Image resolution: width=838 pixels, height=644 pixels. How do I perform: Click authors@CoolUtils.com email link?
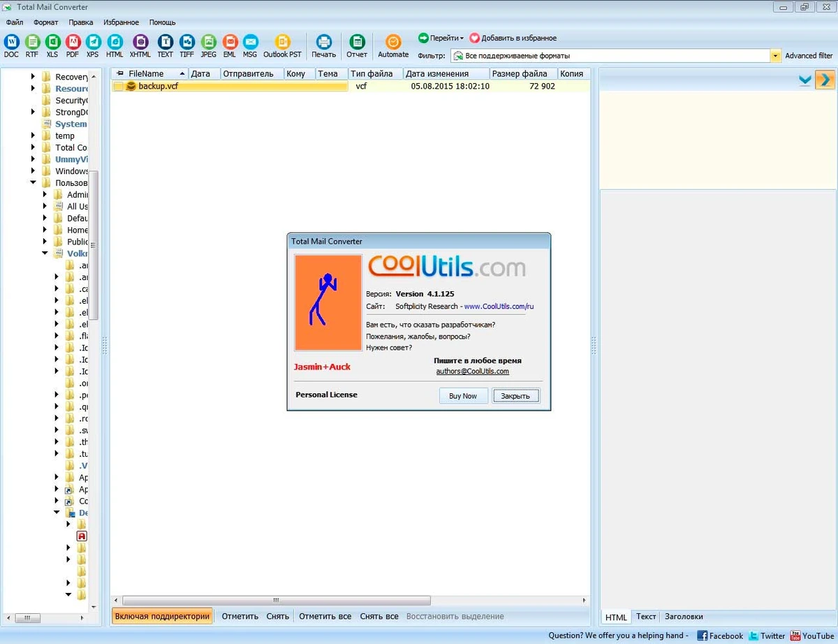[x=473, y=372]
